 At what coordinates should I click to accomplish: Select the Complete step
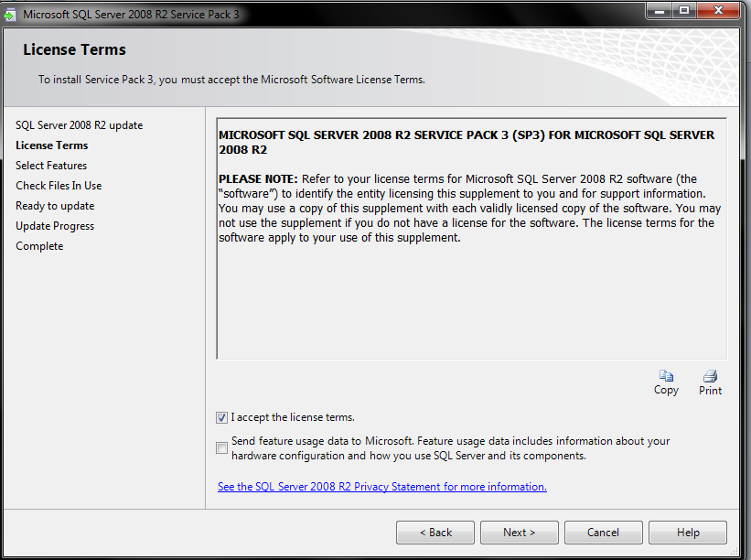click(39, 246)
